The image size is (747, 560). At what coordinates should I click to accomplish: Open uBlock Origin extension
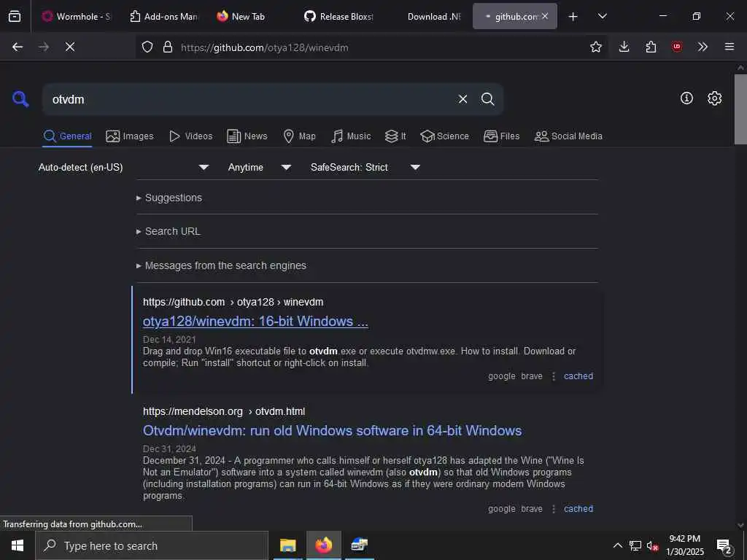676,47
